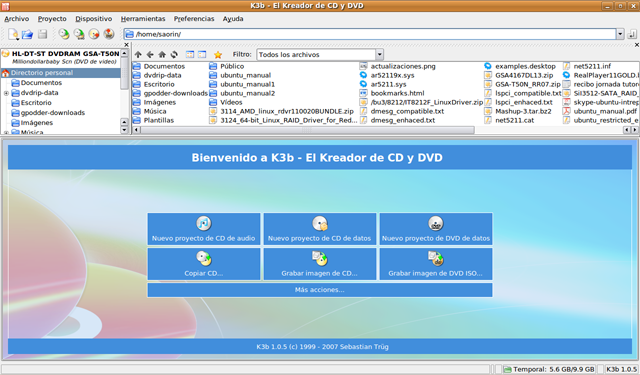Viewport: 640px width, 375px height.
Task: Click the bookmarks star icon
Action: pyautogui.click(x=218, y=54)
